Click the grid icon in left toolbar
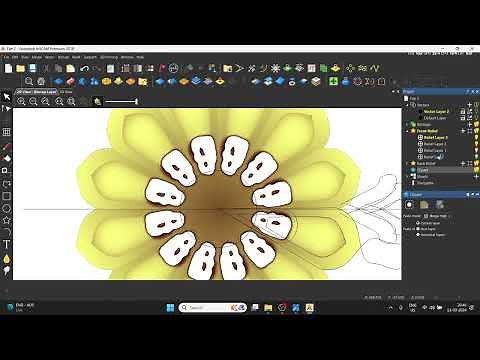480x360 pixels. point(6,132)
